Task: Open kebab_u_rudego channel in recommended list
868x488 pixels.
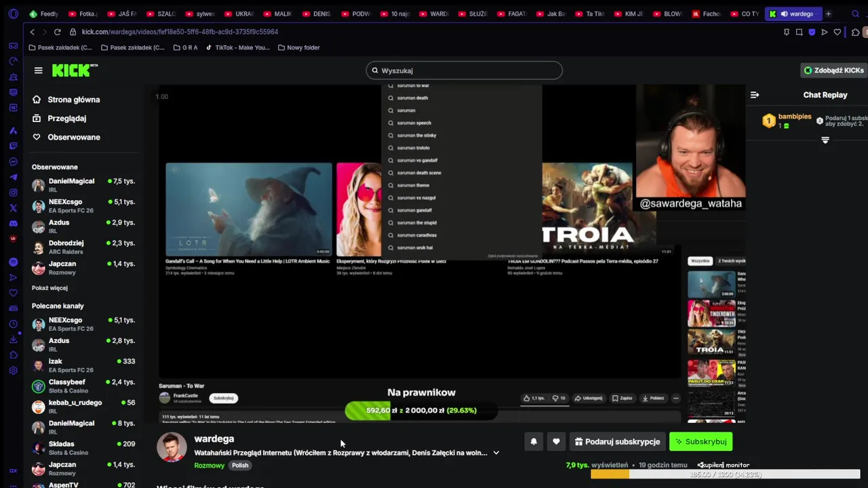Action: [85, 407]
